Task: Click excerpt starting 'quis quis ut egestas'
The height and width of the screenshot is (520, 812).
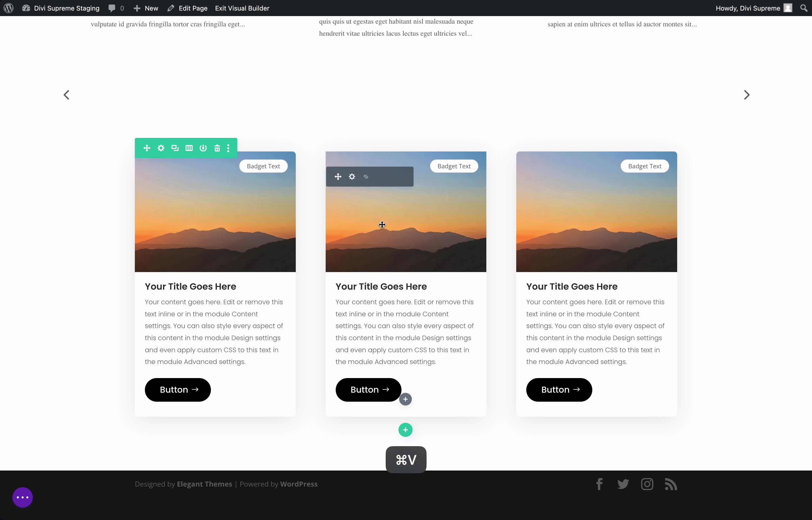Action: tap(396, 27)
